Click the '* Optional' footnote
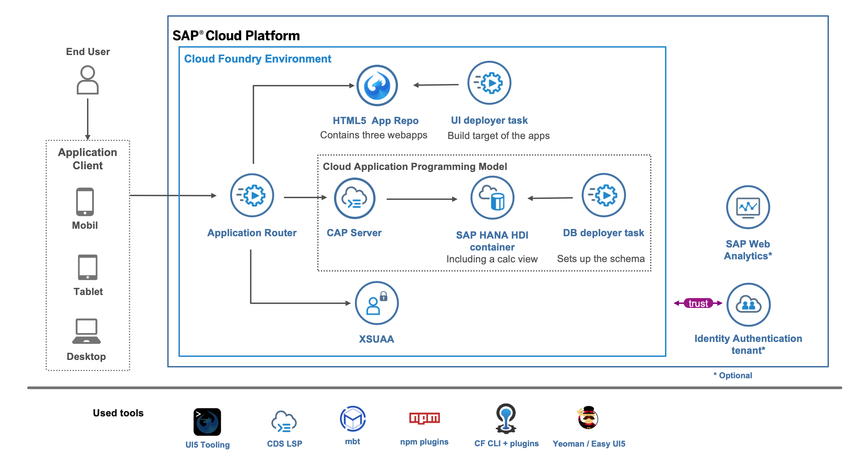868x450 pixels. [x=733, y=376]
